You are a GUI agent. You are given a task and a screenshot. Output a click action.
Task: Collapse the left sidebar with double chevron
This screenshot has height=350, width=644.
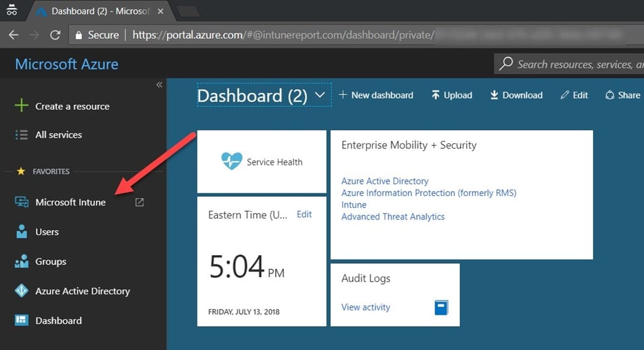(x=159, y=84)
